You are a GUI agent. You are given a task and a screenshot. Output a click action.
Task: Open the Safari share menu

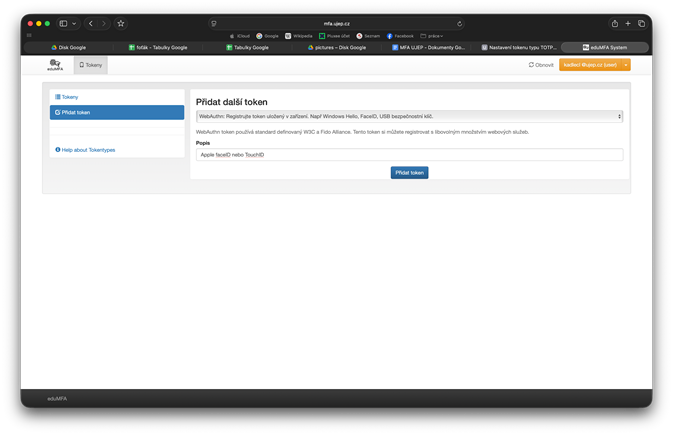coord(614,23)
